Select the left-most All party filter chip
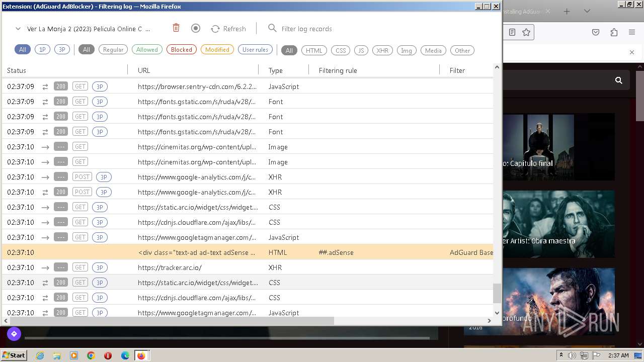644x362 pixels. click(x=23, y=50)
